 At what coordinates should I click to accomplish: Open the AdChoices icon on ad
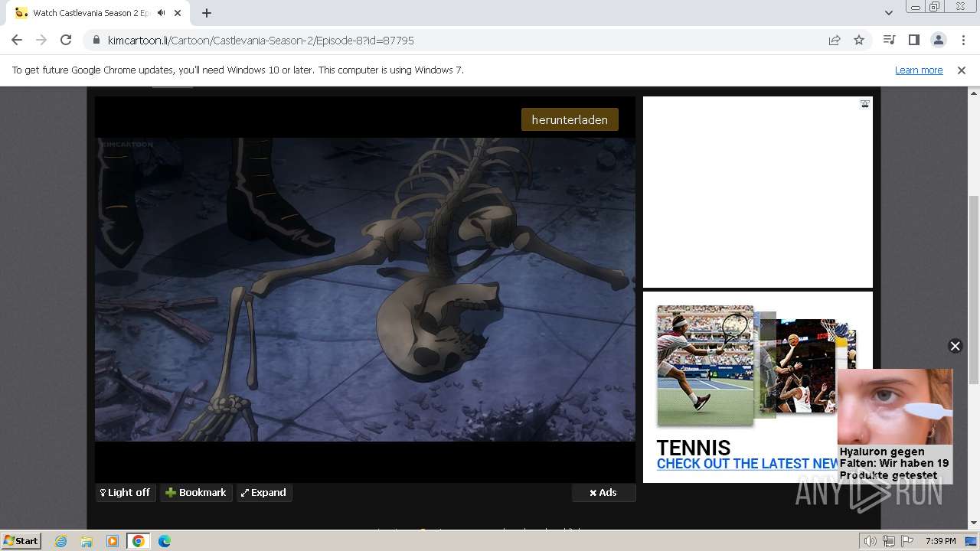click(864, 104)
